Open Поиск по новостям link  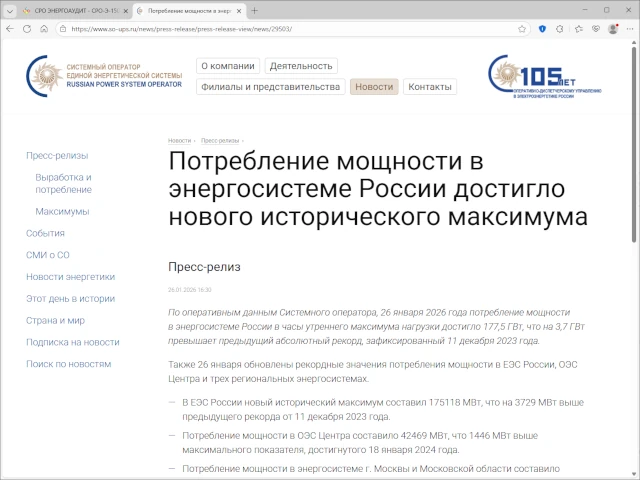(69, 364)
